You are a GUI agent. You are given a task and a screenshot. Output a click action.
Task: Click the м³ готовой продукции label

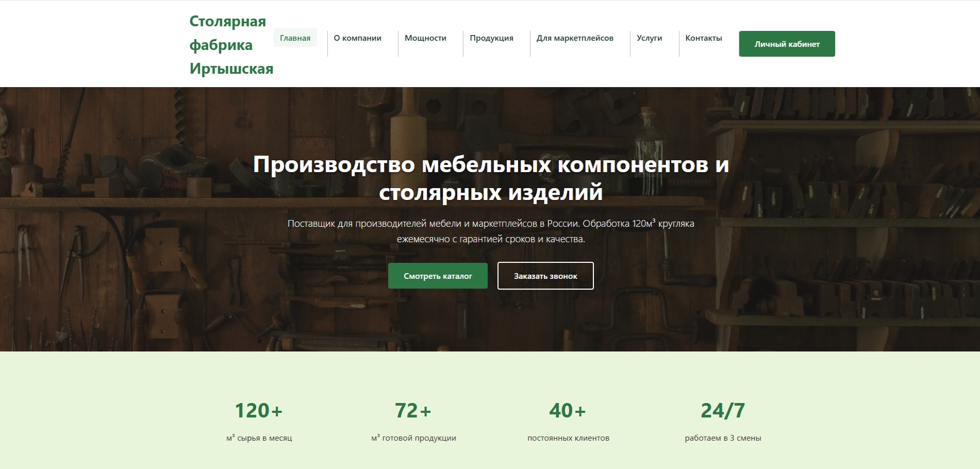pyautogui.click(x=413, y=438)
